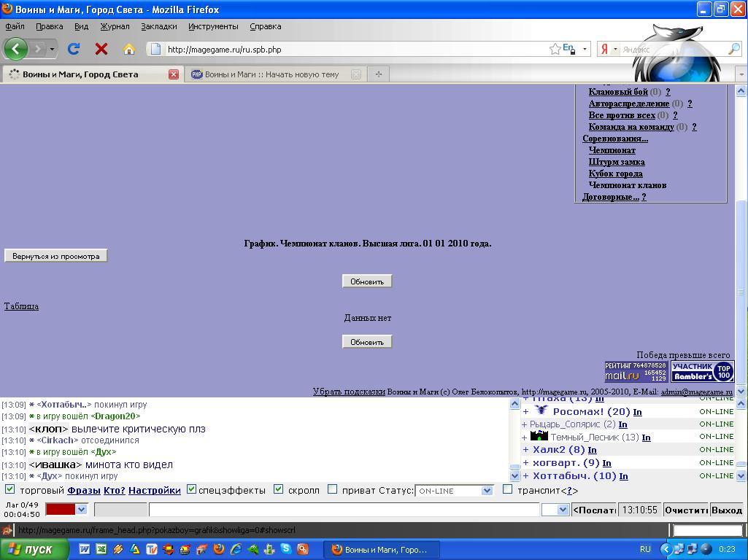Screen dimensions: 748x560
Task: Open the Таблица link
Action: coord(21,306)
